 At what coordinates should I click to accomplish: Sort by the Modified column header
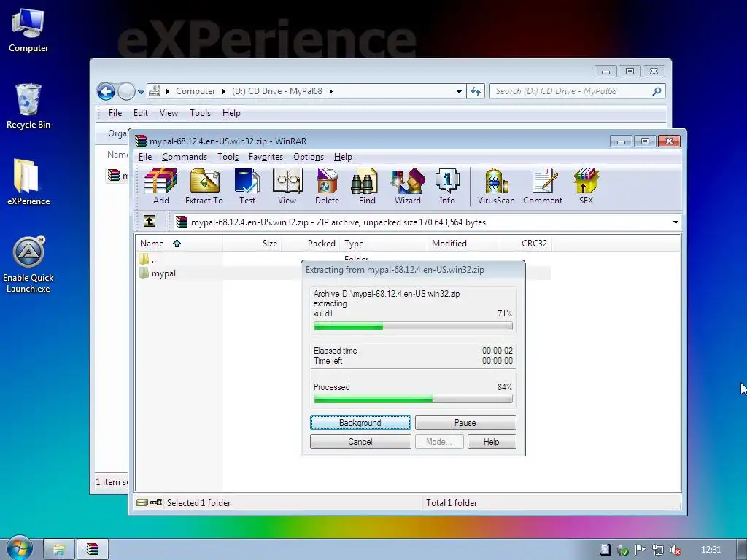click(x=463, y=244)
